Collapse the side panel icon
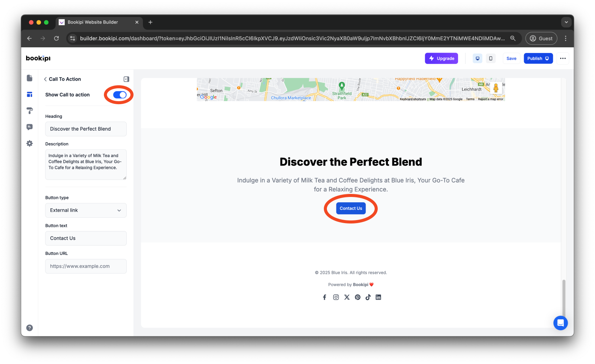The image size is (595, 364). (126, 79)
